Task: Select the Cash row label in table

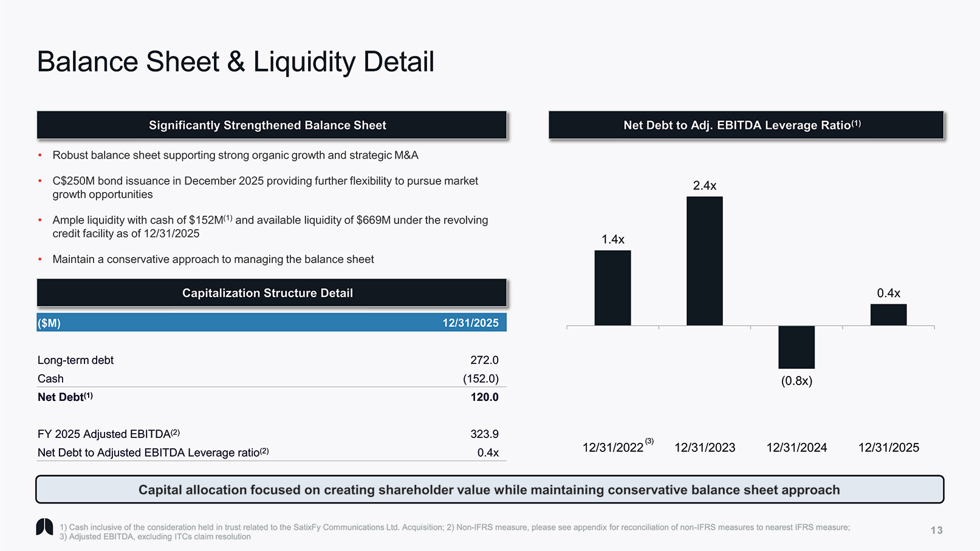Action: (x=50, y=378)
